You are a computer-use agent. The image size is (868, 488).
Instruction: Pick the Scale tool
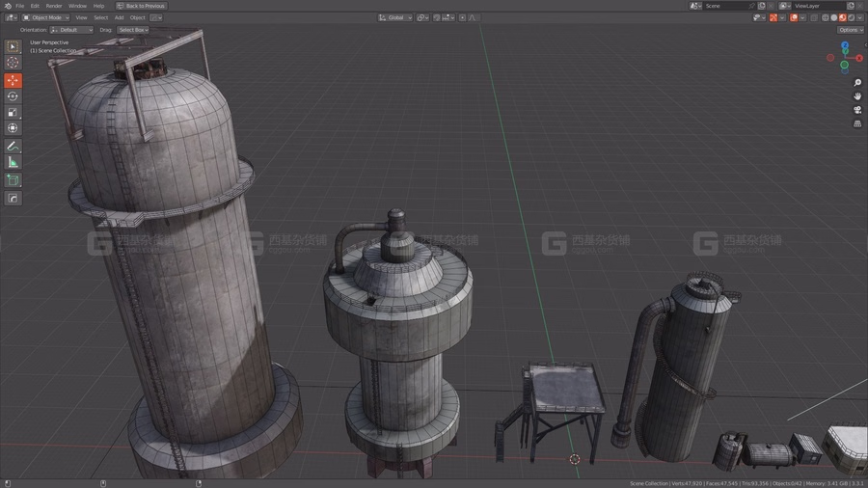coord(13,112)
